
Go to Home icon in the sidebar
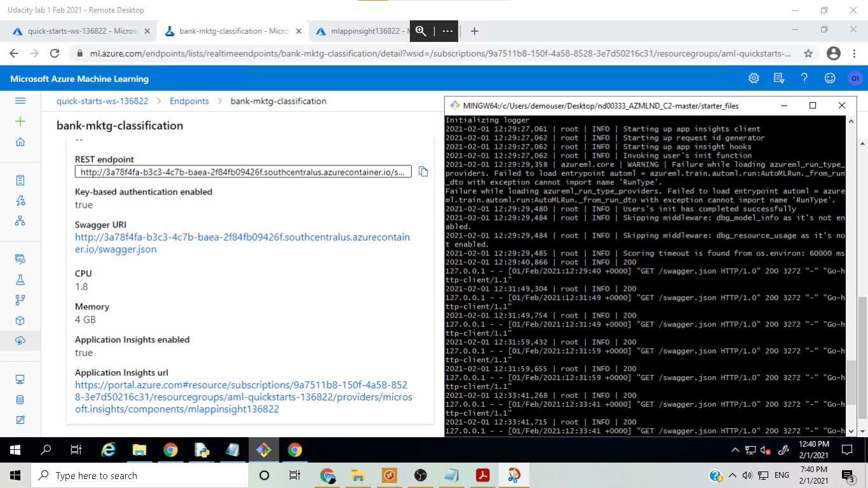tap(20, 142)
